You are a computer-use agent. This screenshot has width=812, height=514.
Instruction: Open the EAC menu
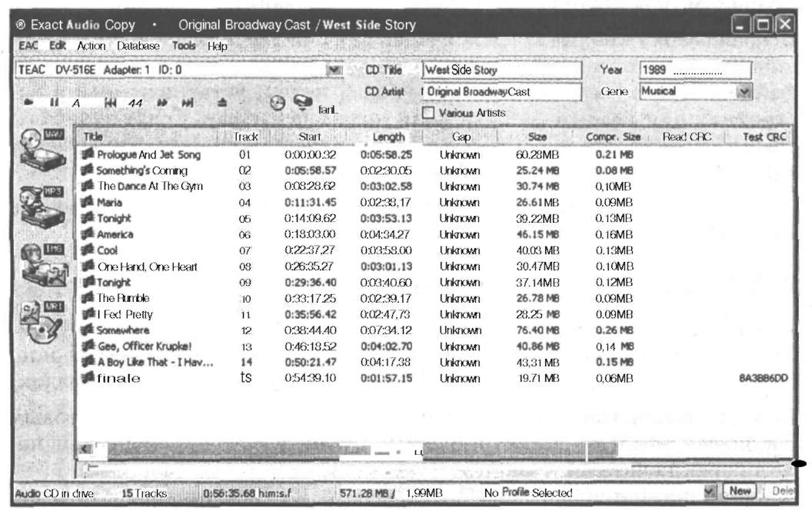(28, 45)
